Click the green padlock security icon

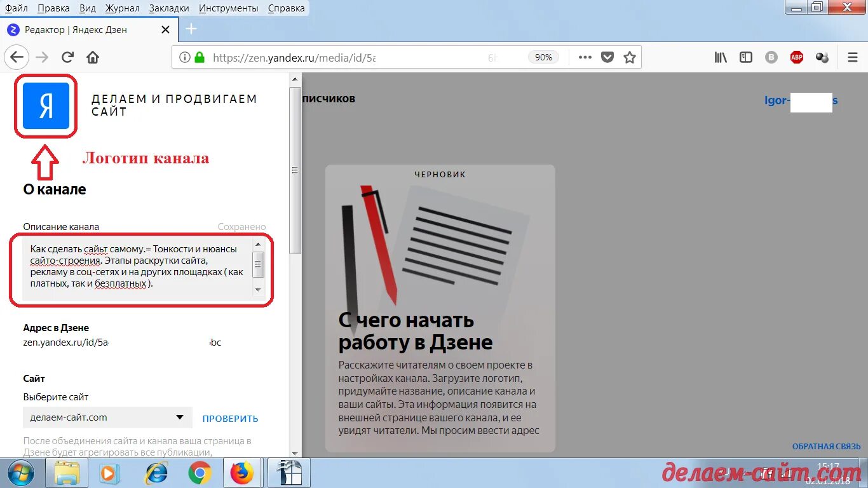[x=200, y=57]
